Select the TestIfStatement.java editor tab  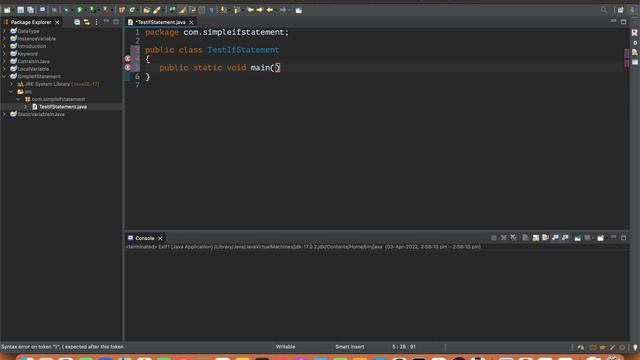pos(160,22)
